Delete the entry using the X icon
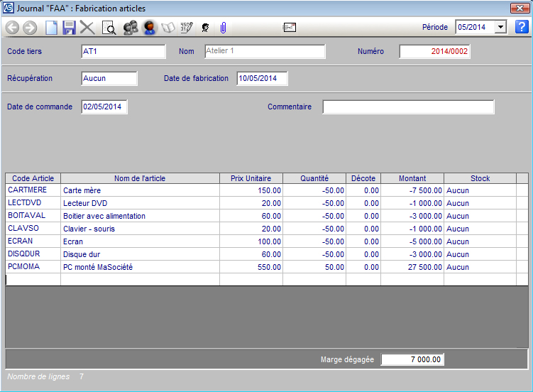Screen dimensions: 533x392 [x=87, y=28]
